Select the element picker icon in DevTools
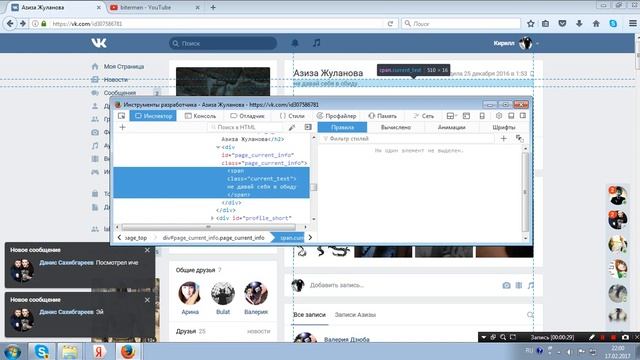The width and height of the screenshot is (640, 360). [x=121, y=116]
